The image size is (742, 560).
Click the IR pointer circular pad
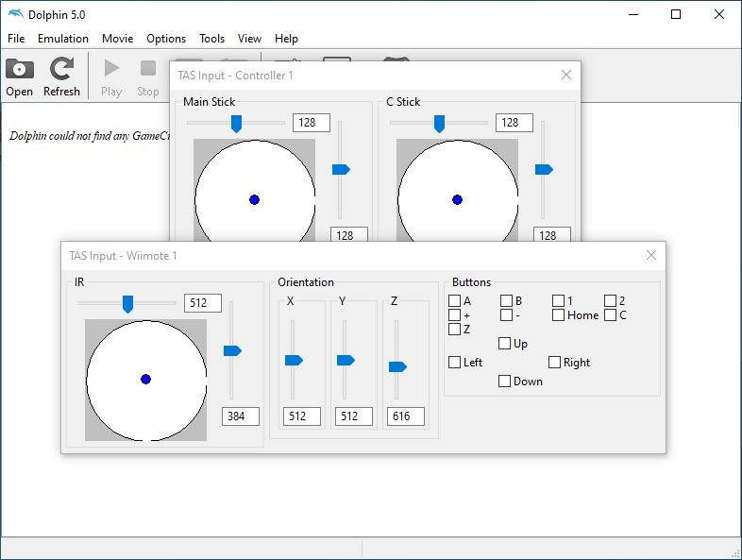(145, 381)
